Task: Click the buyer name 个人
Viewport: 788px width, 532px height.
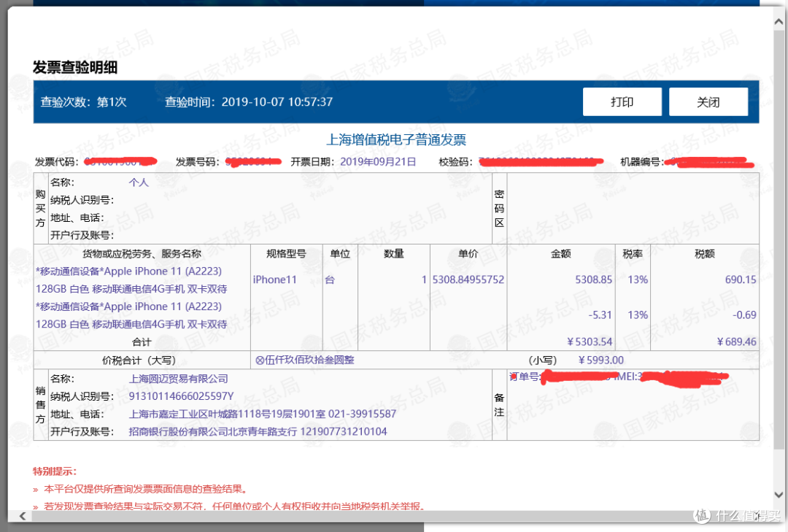Action: tap(139, 182)
